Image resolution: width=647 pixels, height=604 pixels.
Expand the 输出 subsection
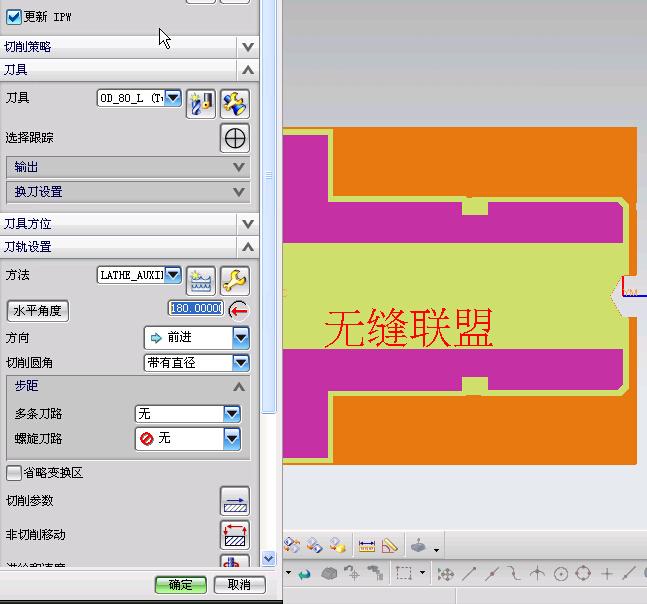pos(128,167)
